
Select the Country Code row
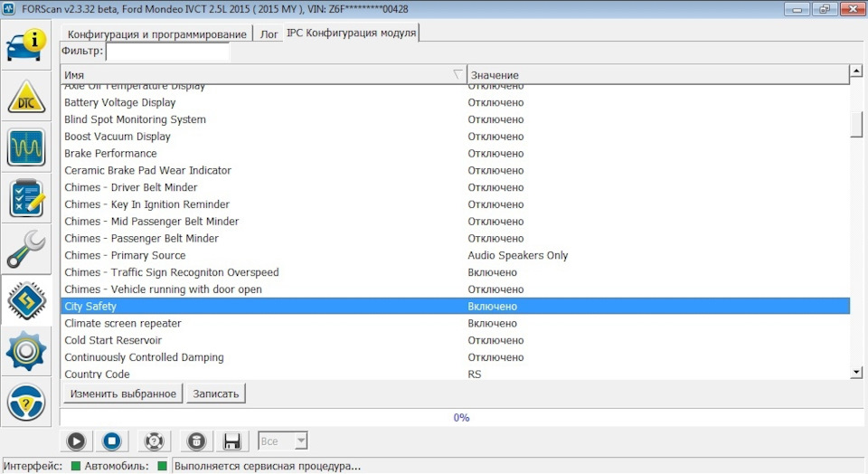click(455, 374)
